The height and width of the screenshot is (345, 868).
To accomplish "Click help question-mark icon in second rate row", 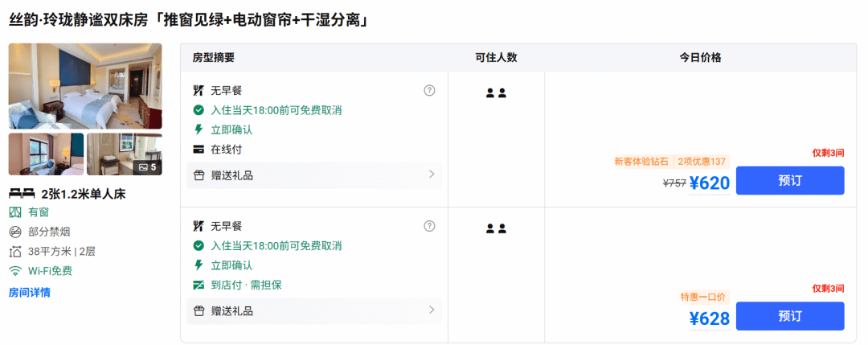I will (429, 226).
